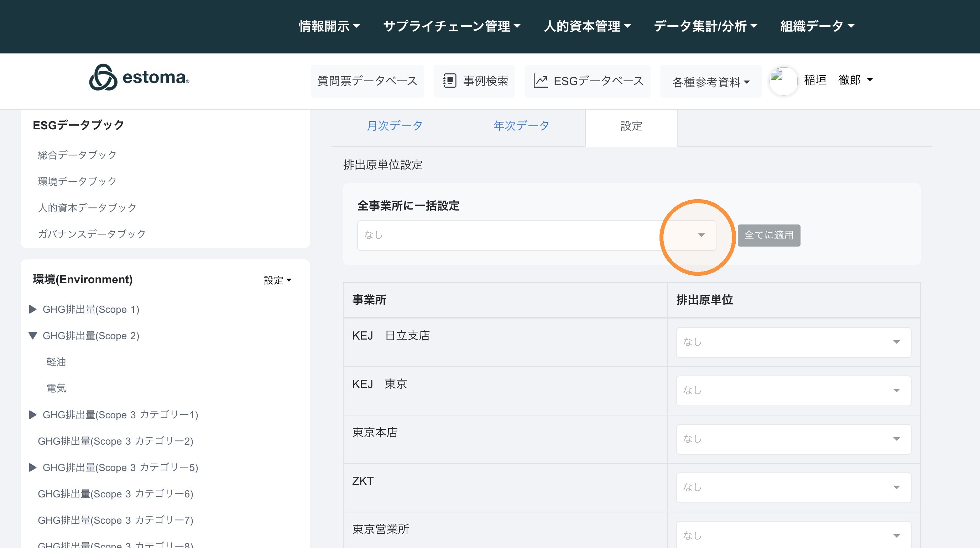The width and height of the screenshot is (980, 548).
Task: Open the 事例検索 page
Action: (x=474, y=81)
